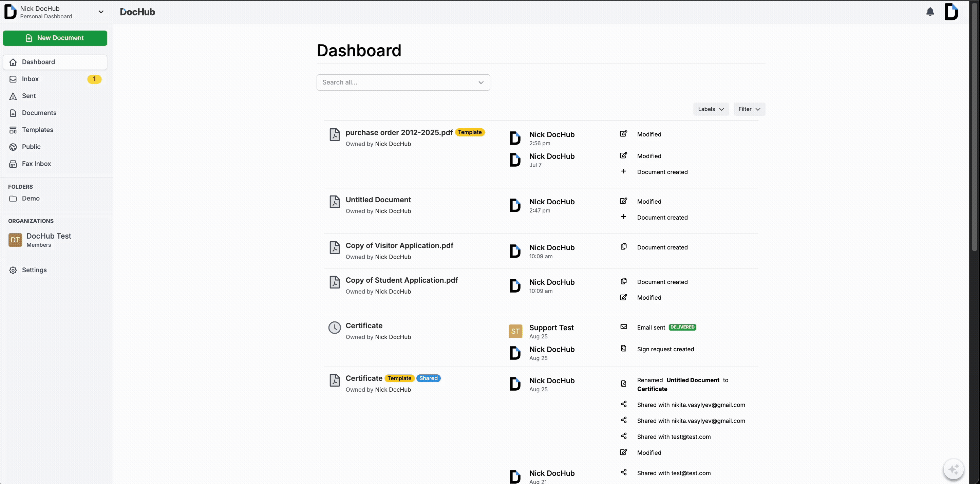Screen dimensions: 980x484
Task: Click PDF icon of purchase order 2012-2025.pdf
Action: [x=334, y=134]
